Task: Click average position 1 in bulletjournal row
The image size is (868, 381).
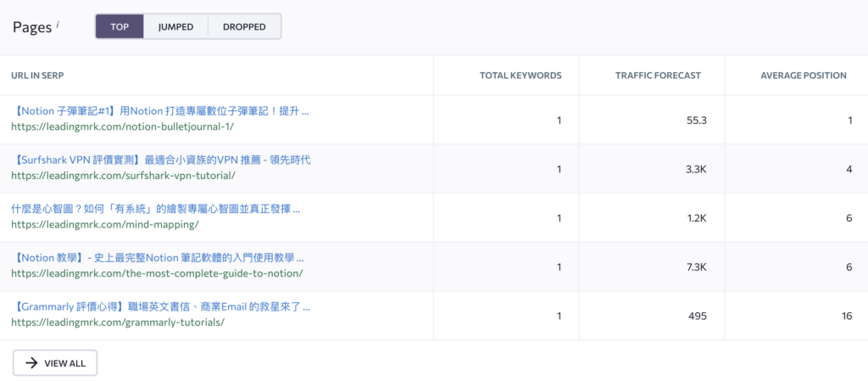Action: [849, 120]
